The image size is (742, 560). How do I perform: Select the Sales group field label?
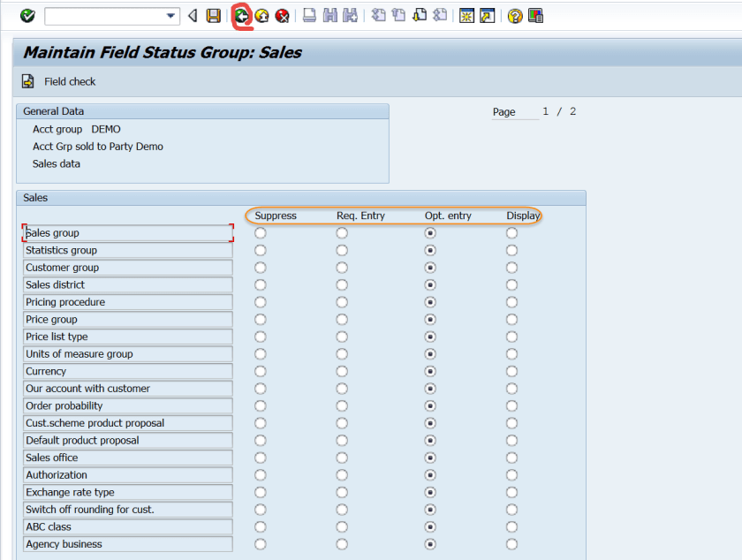(x=128, y=233)
